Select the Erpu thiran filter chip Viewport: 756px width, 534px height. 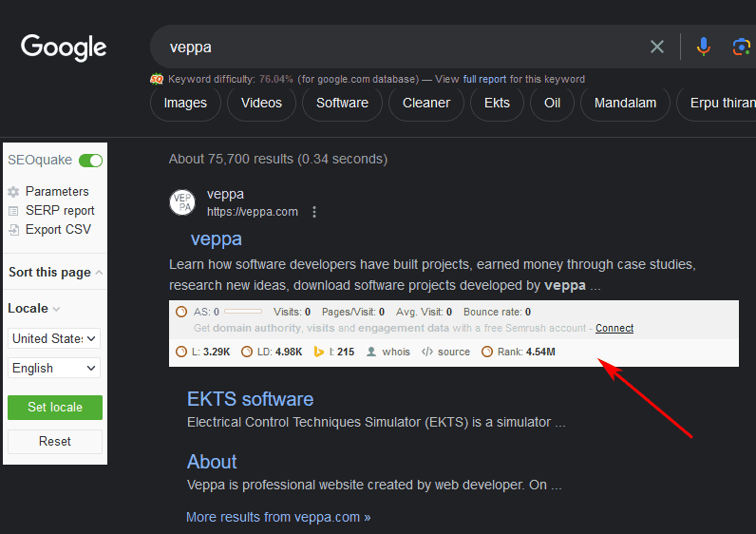click(716, 104)
